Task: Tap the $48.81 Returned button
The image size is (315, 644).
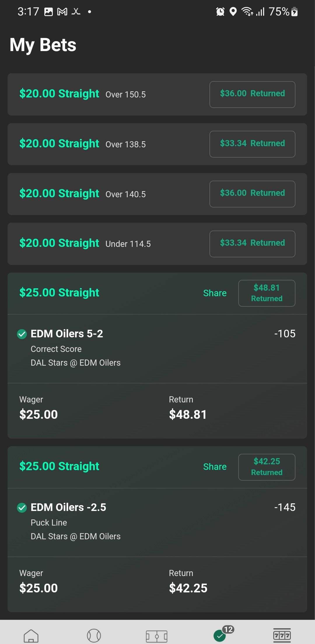Action: 267,293
